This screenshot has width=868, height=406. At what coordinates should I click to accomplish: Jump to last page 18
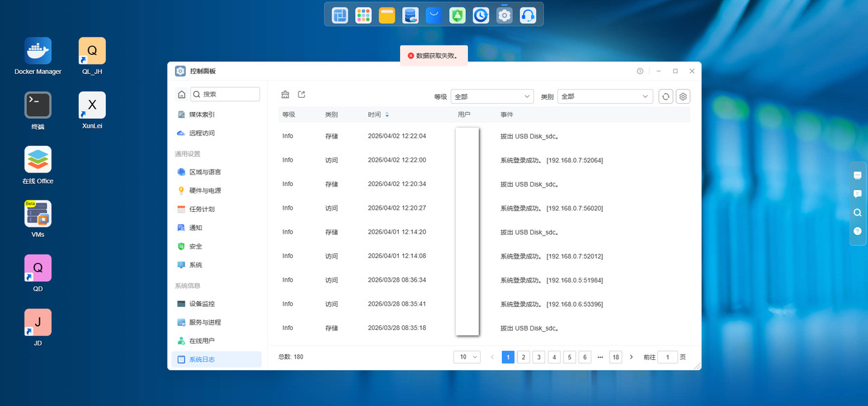[616, 357]
